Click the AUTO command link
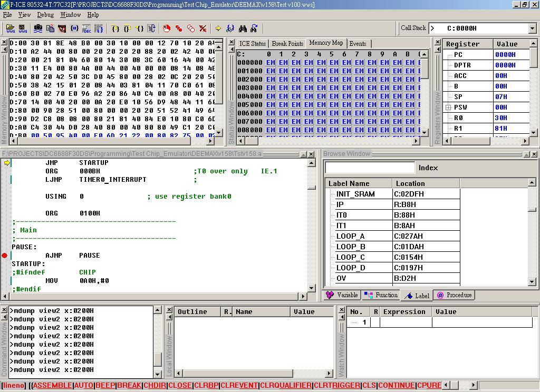 tap(84, 386)
